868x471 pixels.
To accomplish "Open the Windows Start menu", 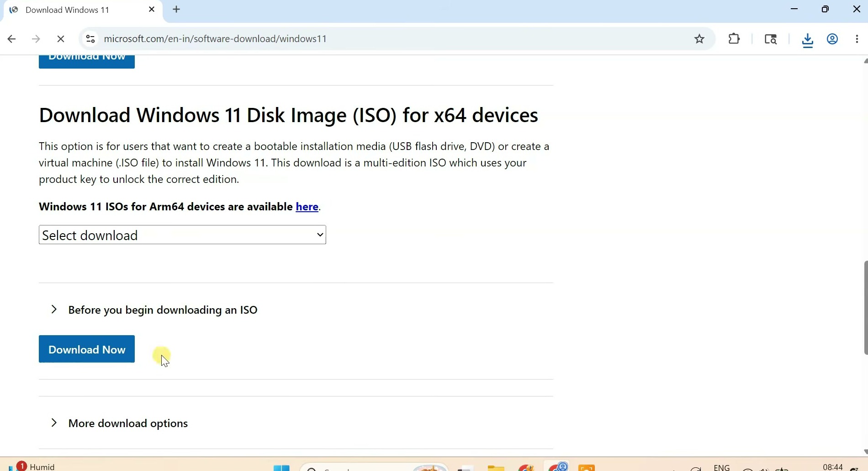I will click(x=281, y=467).
